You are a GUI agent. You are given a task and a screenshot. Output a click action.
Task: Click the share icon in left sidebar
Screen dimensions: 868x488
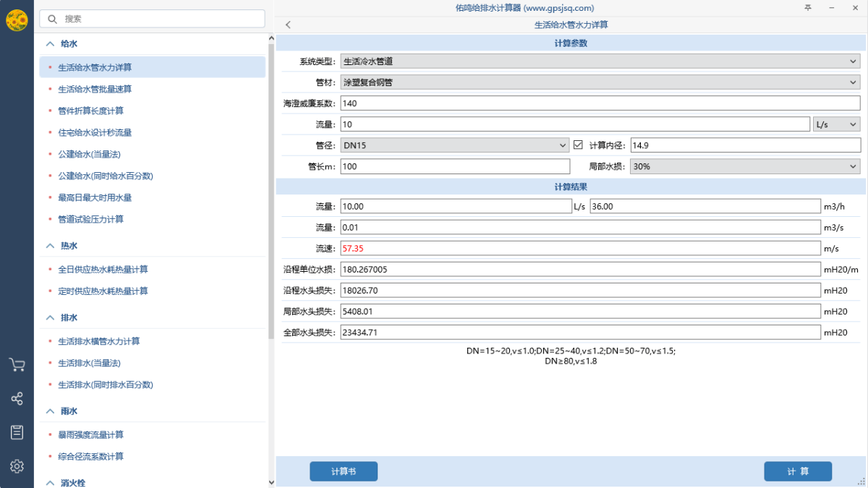tap(17, 398)
